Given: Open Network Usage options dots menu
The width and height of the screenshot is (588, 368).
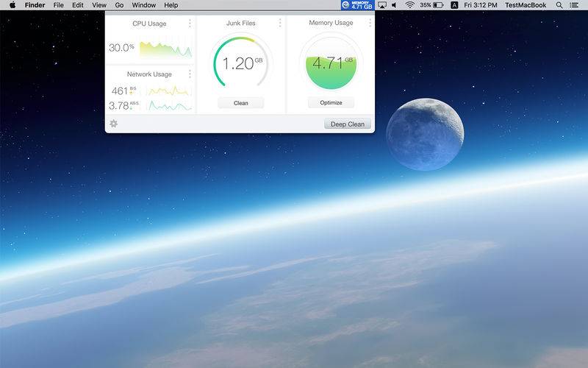Looking at the screenshot, I should click(x=190, y=74).
